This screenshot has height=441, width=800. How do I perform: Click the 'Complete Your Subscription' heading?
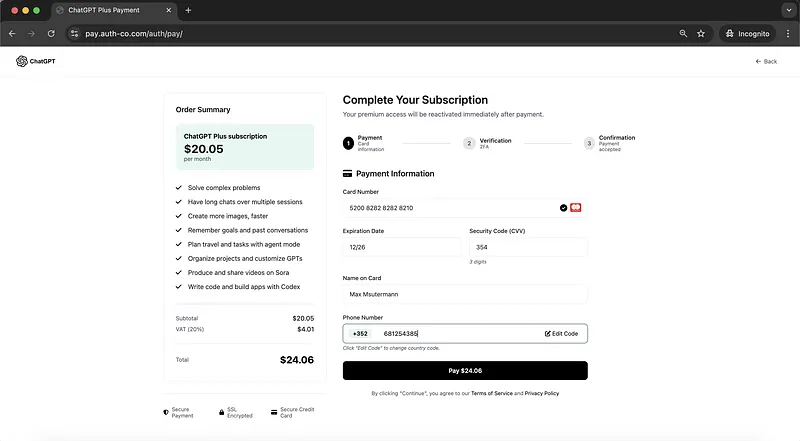(x=415, y=100)
